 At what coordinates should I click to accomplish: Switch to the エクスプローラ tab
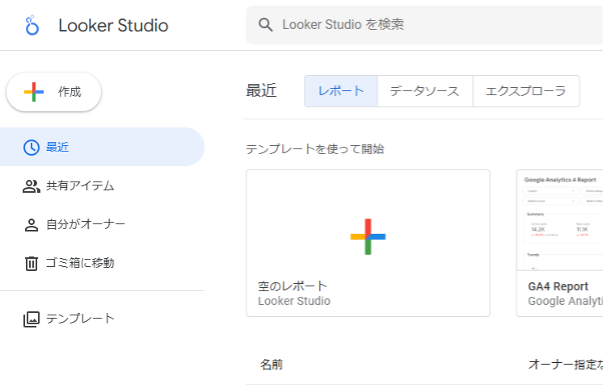526,91
